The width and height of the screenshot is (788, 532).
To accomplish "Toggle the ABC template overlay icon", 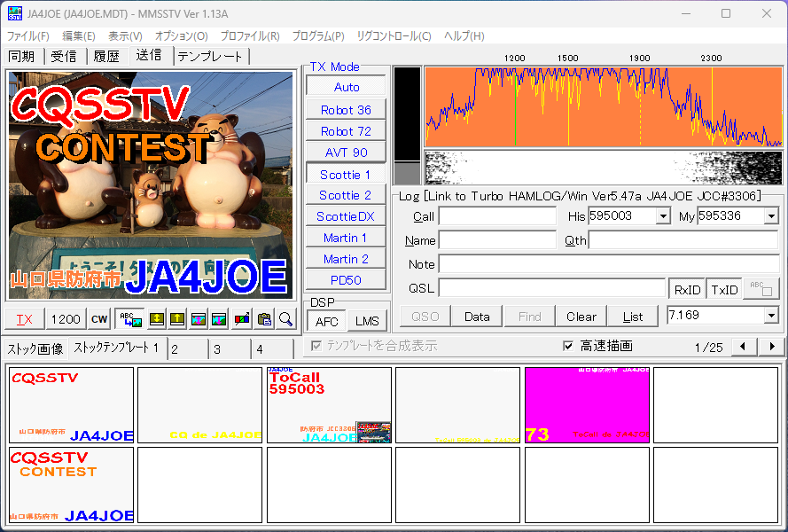I will [x=130, y=319].
